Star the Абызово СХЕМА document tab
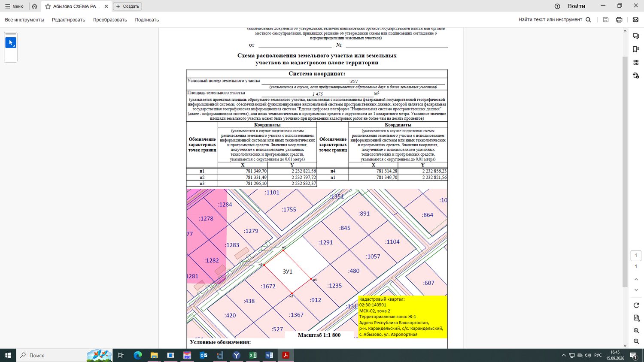This screenshot has width=644, height=362. pyautogui.click(x=48, y=6)
